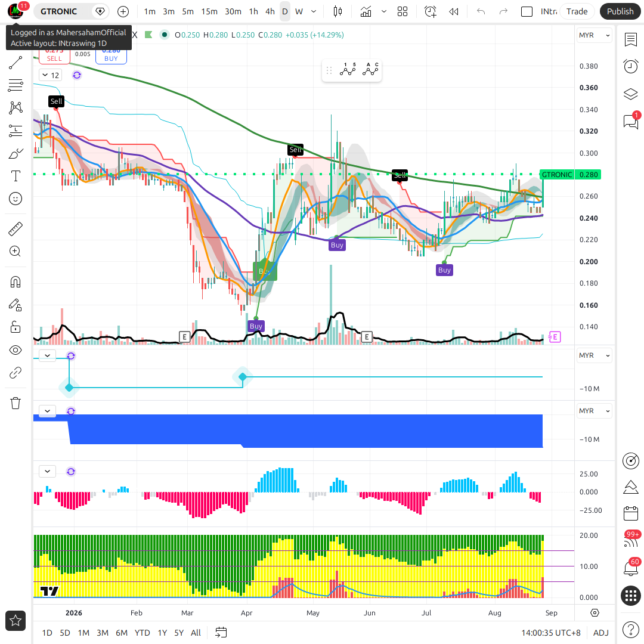Open the emoji icons tool

(x=16, y=199)
